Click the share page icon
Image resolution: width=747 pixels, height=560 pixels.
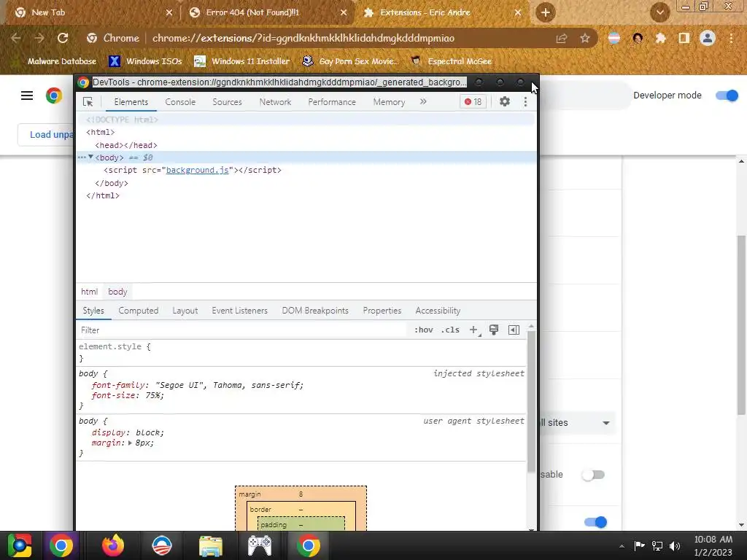(x=562, y=38)
